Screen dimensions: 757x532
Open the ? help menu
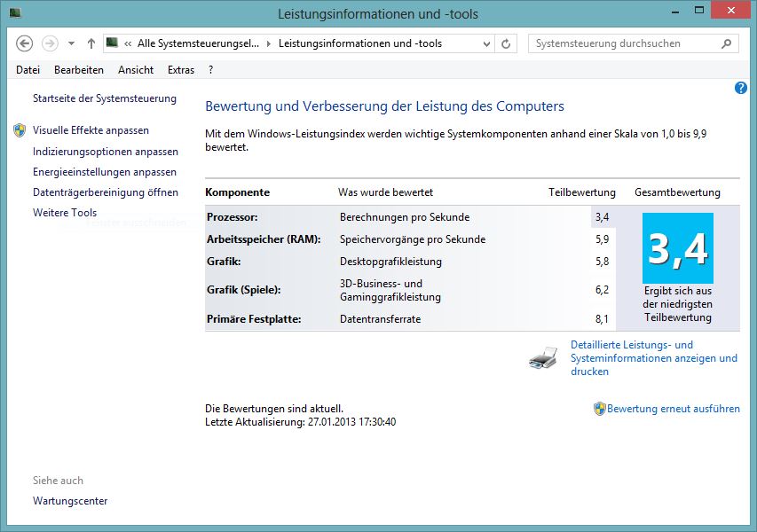pyautogui.click(x=210, y=70)
